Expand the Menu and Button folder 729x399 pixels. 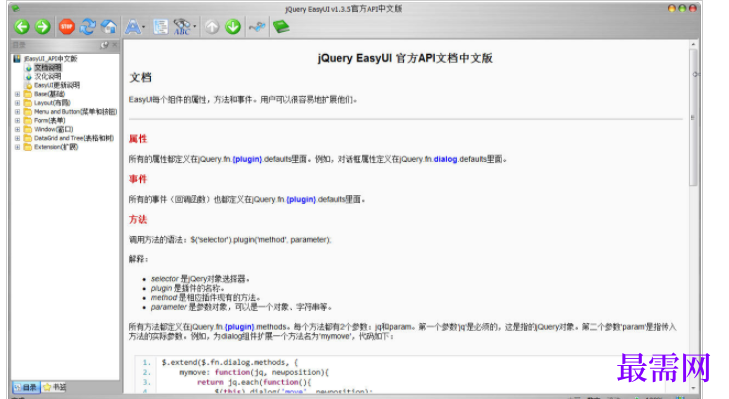[x=17, y=112]
